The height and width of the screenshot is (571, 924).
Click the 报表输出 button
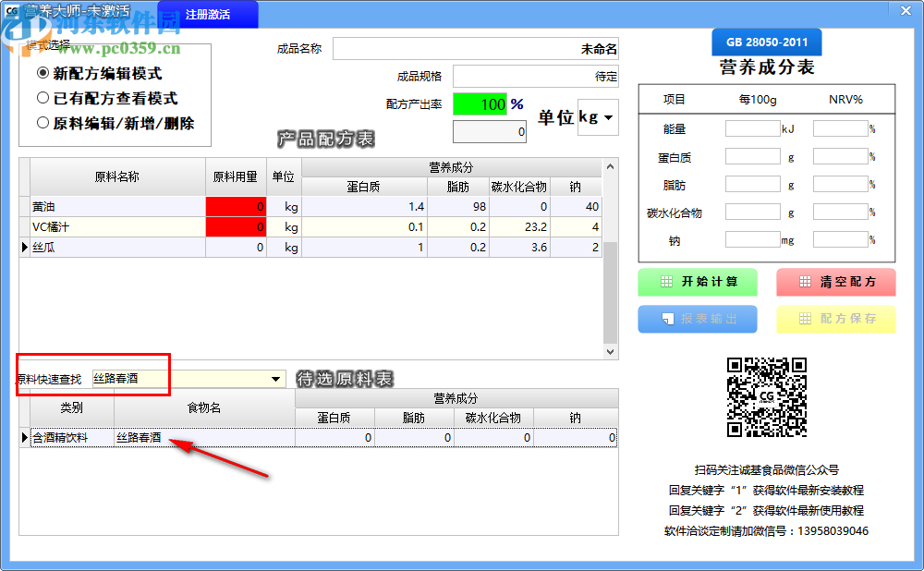[x=698, y=319]
